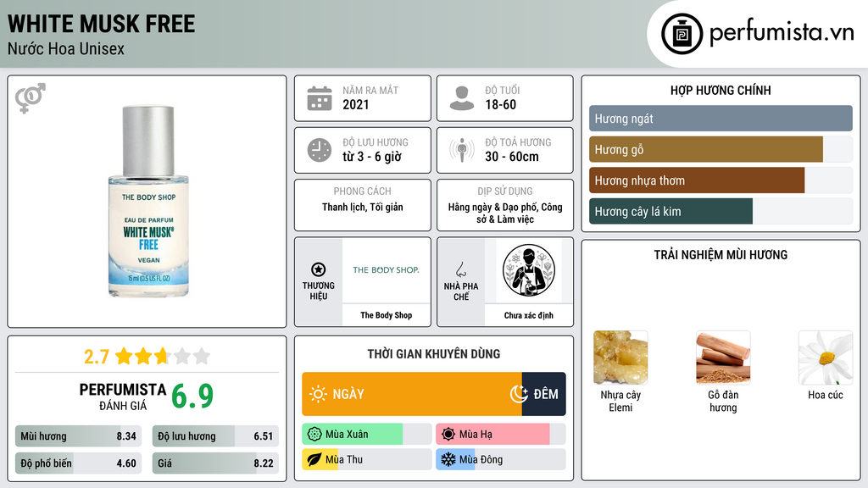Open the Nhựa cây Elemi note image
868x488 pixels.
click(620, 358)
